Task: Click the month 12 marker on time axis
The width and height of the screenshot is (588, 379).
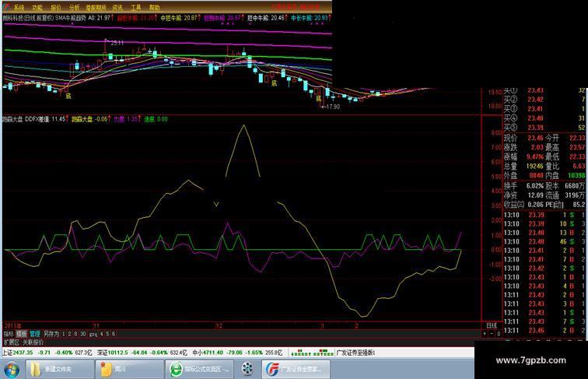Action: tap(219, 326)
